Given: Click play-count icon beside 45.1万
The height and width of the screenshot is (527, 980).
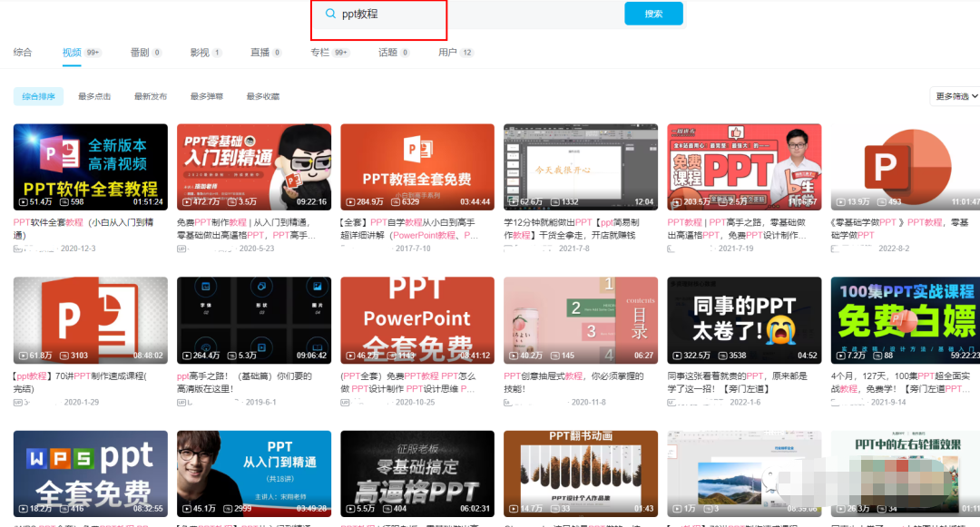Looking at the screenshot, I should (x=186, y=509).
